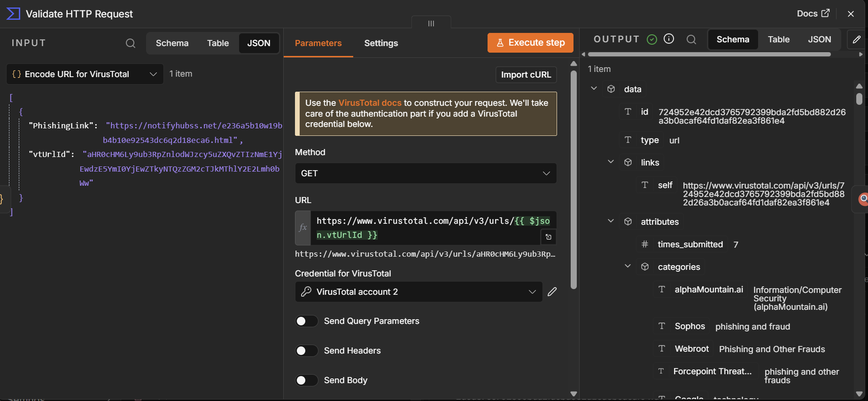Edit the VirusTotal credential pencil icon

coord(552,292)
